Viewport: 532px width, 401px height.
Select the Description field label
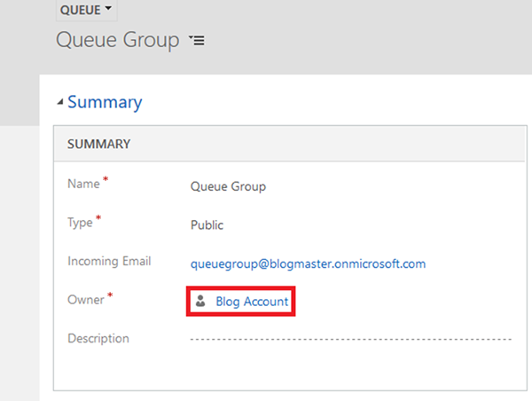98,338
